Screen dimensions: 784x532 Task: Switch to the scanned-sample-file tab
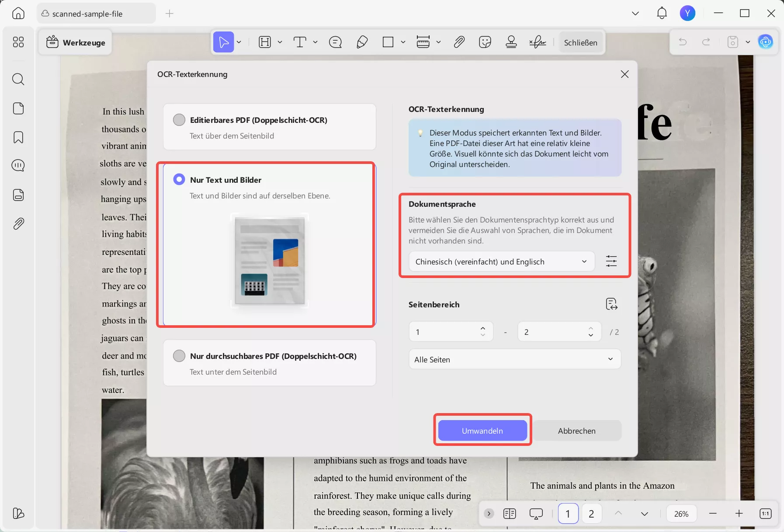[x=96, y=14]
